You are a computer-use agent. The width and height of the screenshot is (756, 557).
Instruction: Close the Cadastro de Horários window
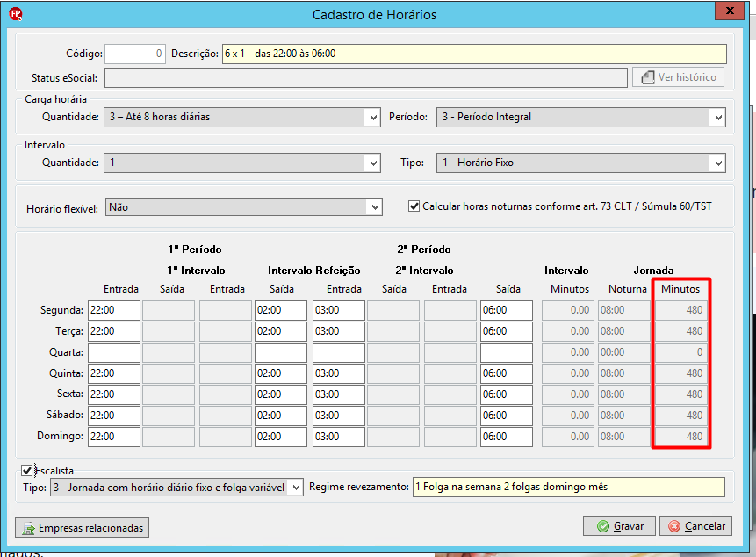click(x=730, y=11)
